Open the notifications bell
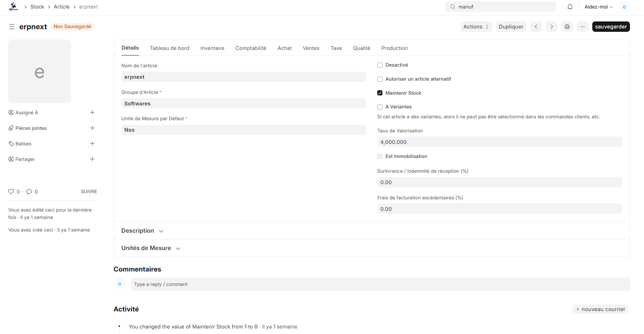This screenshot has height=334, width=644. [x=570, y=7]
